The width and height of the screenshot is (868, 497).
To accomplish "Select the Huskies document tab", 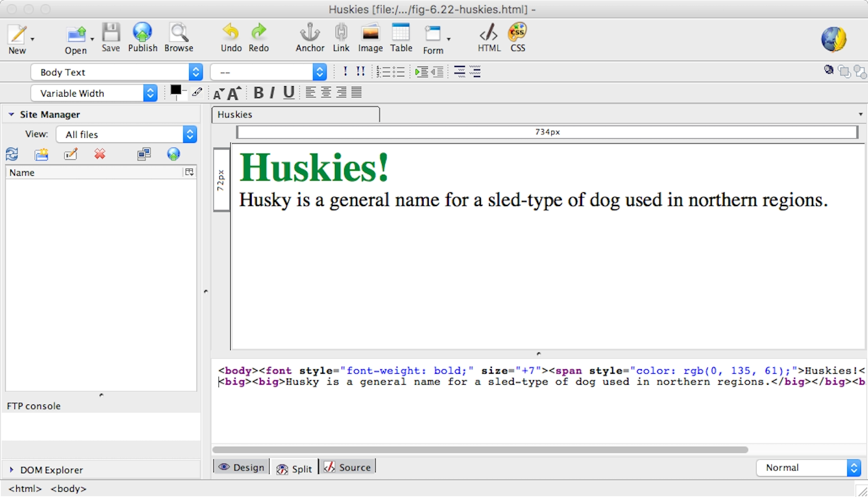I will pos(295,114).
